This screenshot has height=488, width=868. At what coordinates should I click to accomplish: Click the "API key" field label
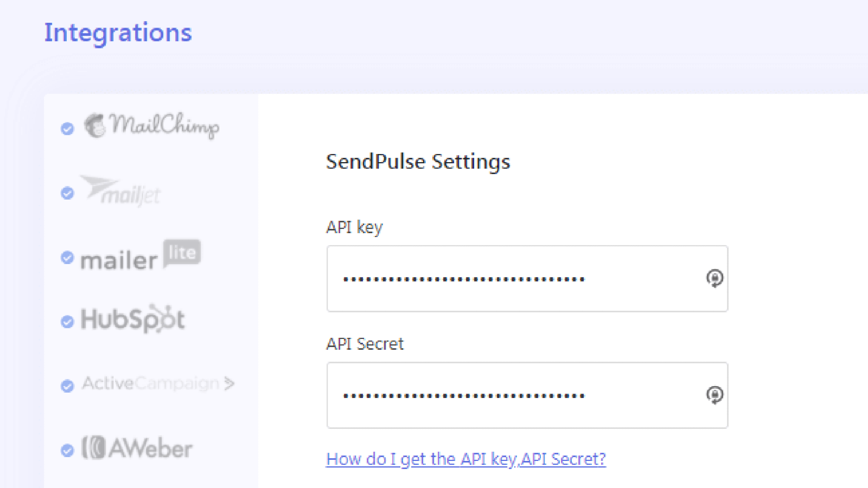tap(354, 227)
